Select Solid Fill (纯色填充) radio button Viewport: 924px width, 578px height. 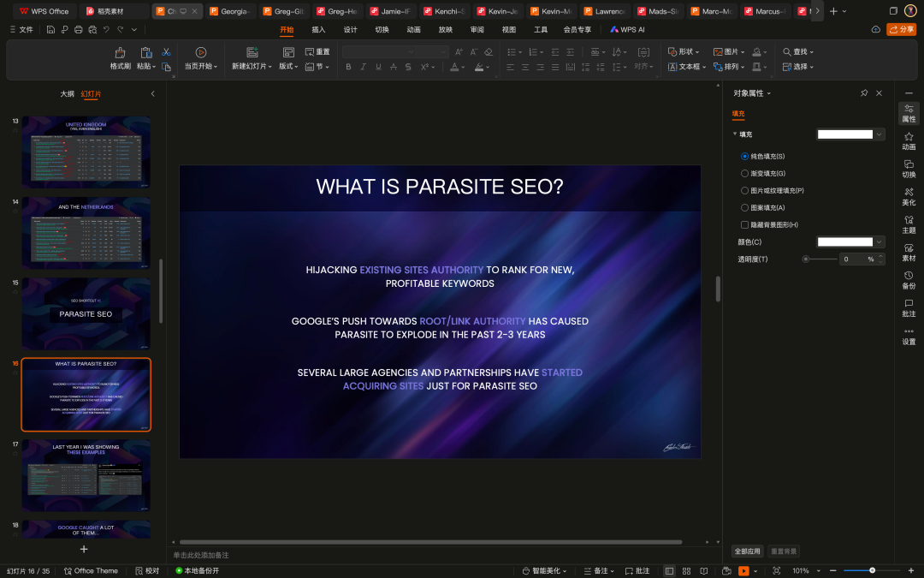coord(744,157)
